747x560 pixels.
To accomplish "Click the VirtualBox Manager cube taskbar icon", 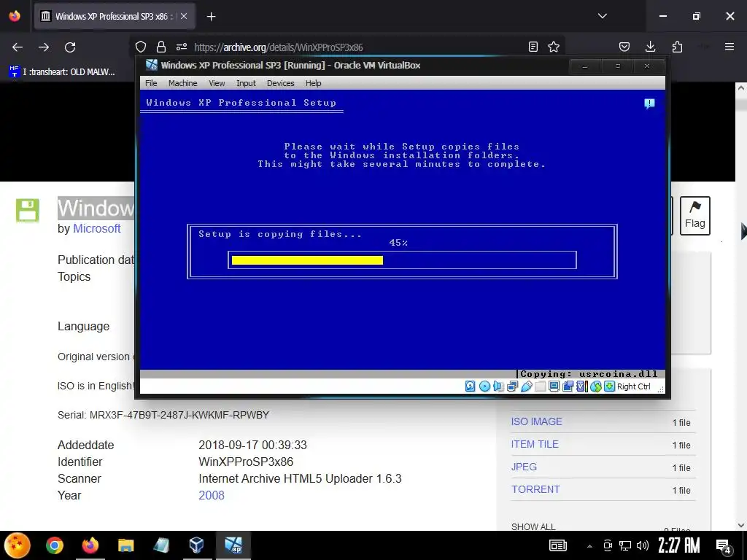I will pos(197,545).
